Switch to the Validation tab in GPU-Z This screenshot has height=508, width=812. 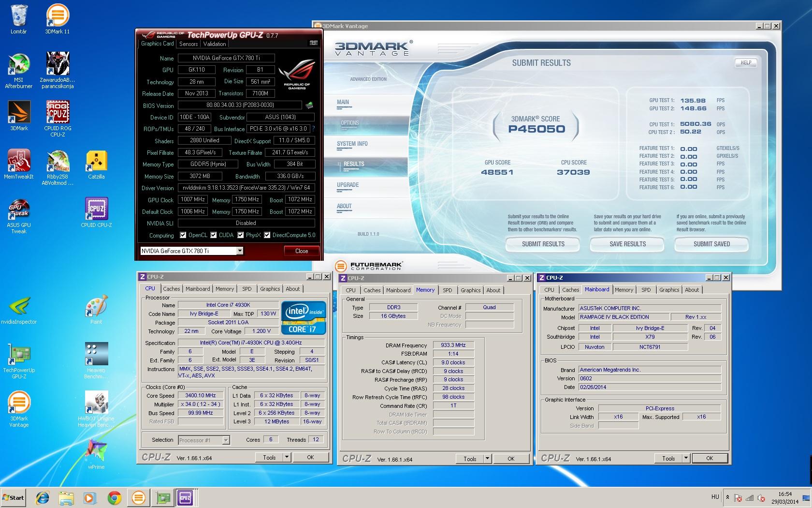(x=215, y=44)
